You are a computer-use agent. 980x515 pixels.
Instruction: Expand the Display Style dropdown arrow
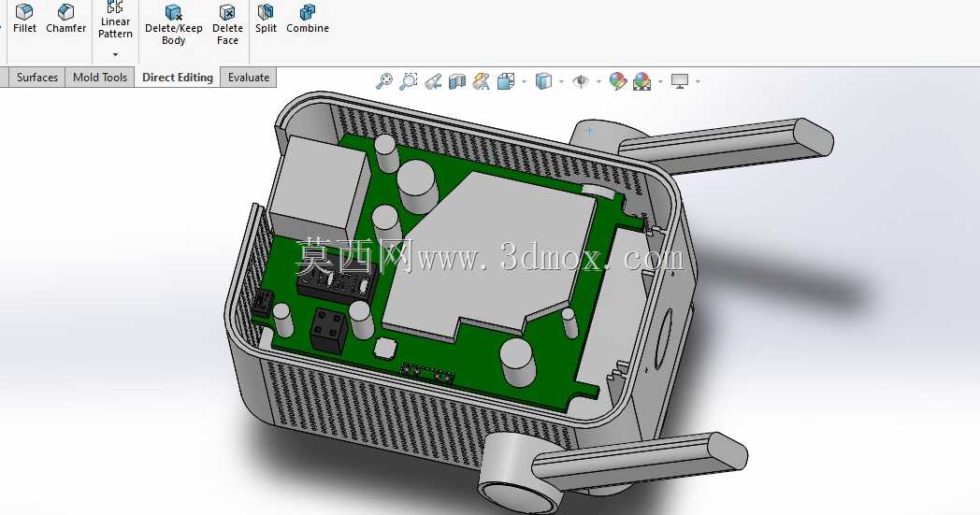(x=561, y=81)
